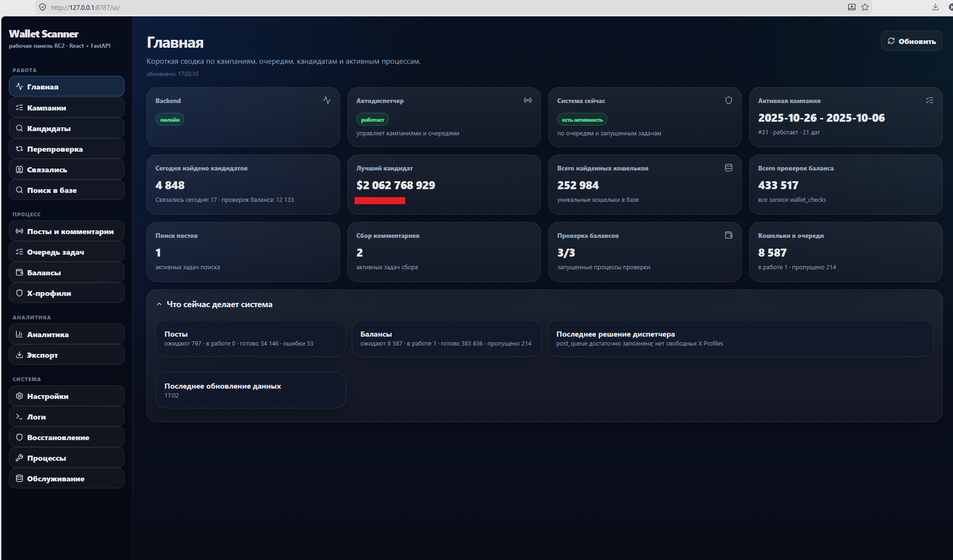Click the browser bookmark star icon
Image resolution: width=953 pixels, height=560 pixels.
click(x=865, y=7)
